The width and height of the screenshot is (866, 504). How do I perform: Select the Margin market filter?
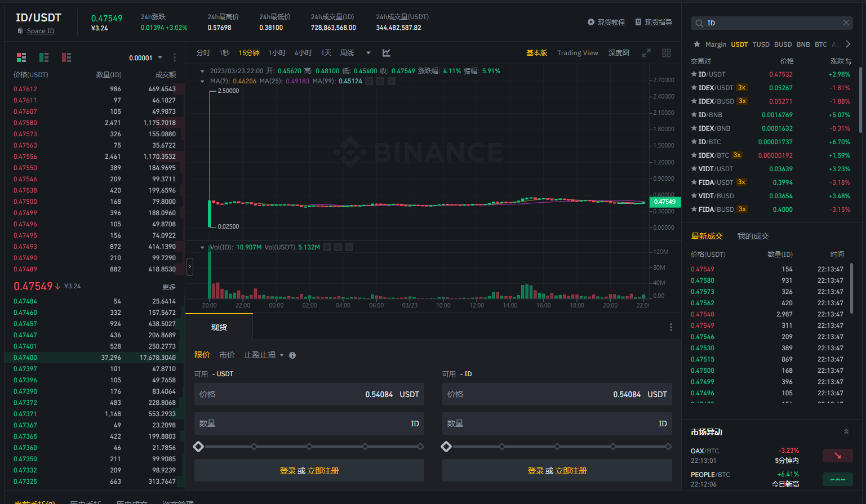[x=716, y=44]
